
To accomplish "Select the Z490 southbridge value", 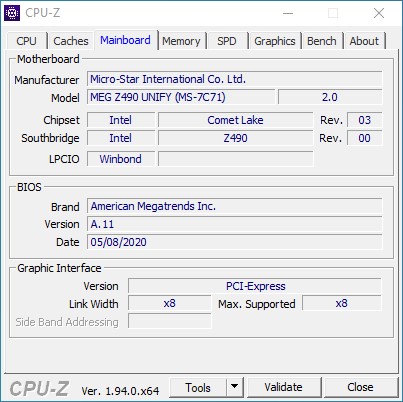I will (235, 138).
